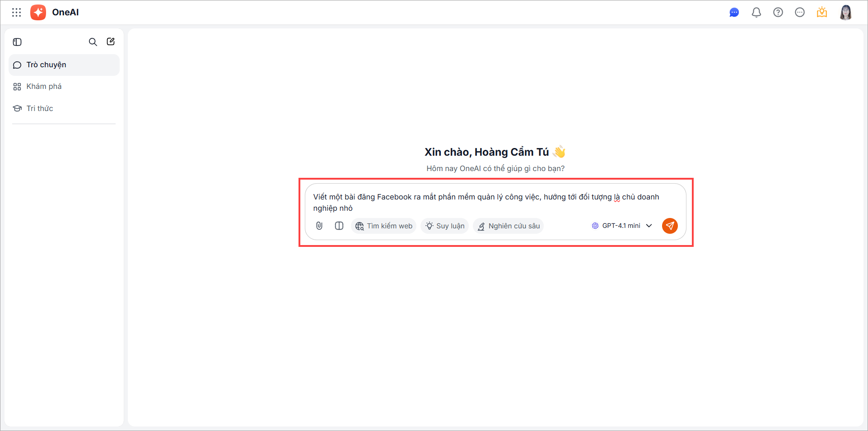Toggle Tìm kiếm web search
The width and height of the screenshot is (868, 431).
pos(383,226)
